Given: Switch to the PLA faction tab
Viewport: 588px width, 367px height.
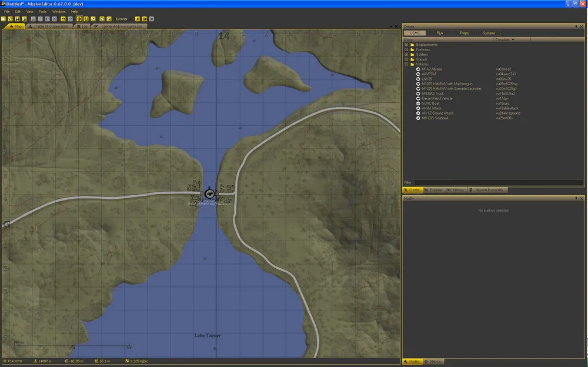Looking at the screenshot, I should coord(439,33).
